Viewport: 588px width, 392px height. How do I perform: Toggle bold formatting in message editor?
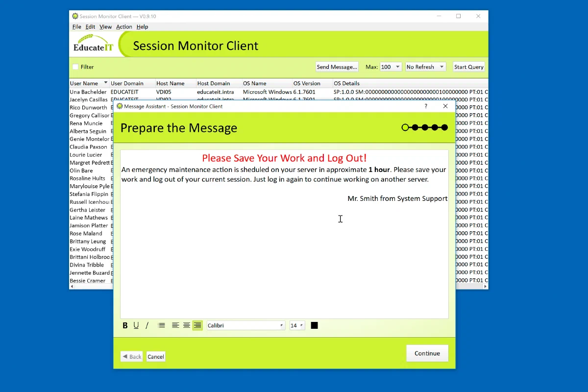click(125, 325)
